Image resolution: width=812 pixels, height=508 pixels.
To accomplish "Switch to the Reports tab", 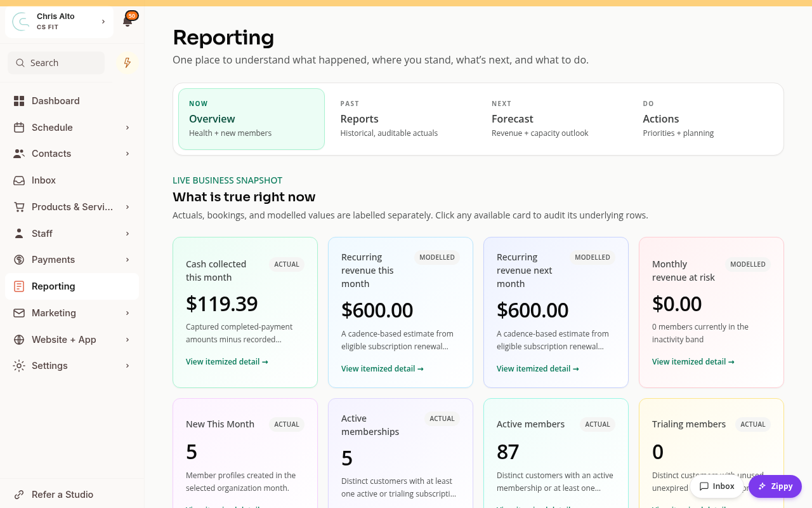I will pyautogui.click(x=403, y=119).
